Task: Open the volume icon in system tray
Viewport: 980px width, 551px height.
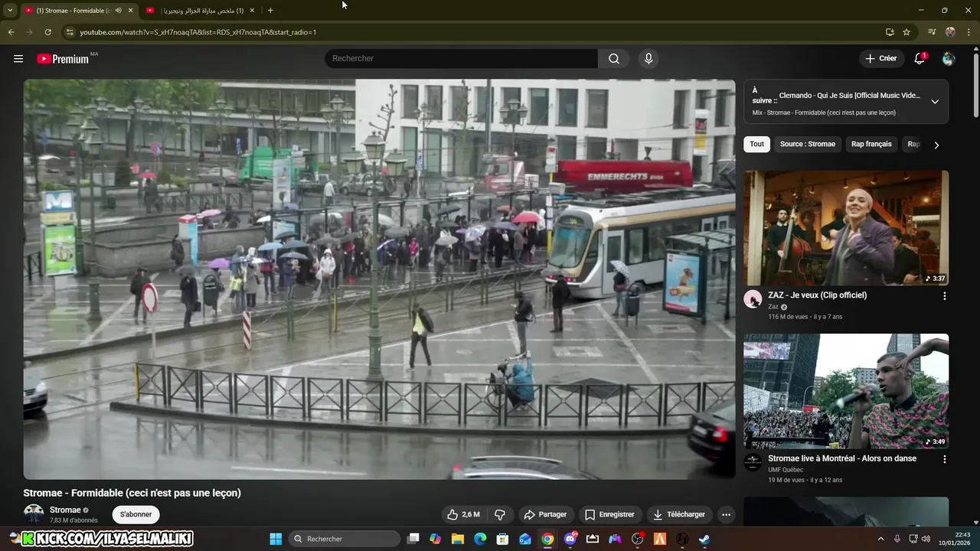Action: [x=926, y=539]
